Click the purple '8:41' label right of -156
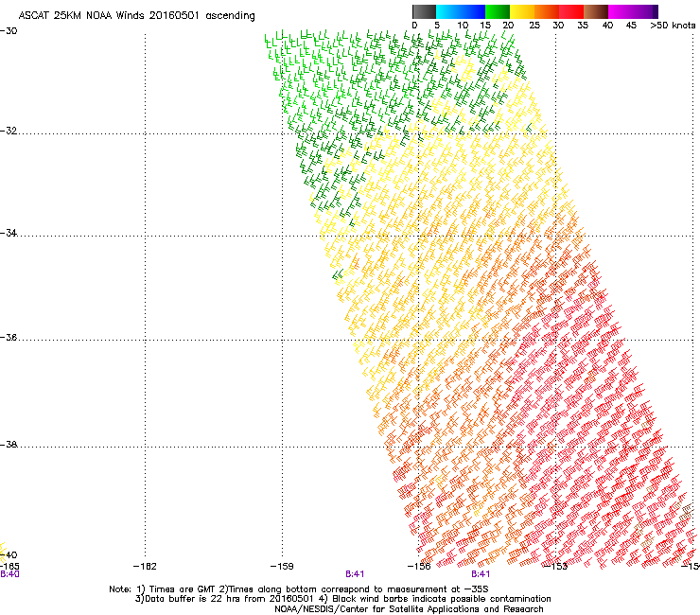 point(481,574)
